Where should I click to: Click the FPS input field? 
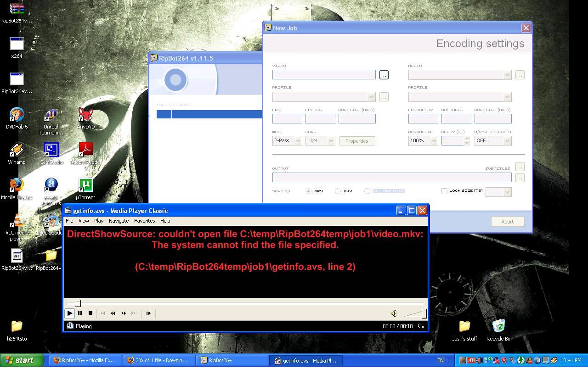(287, 119)
